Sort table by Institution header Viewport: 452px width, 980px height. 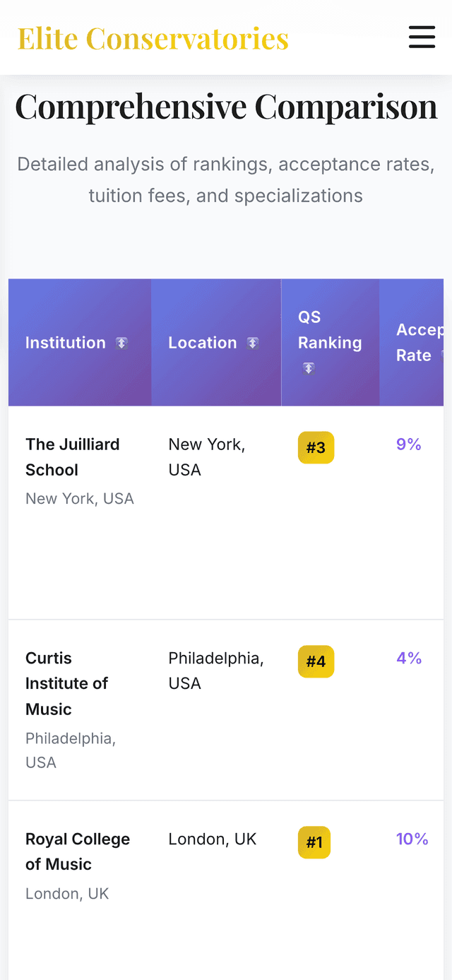click(x=66, y=343)
